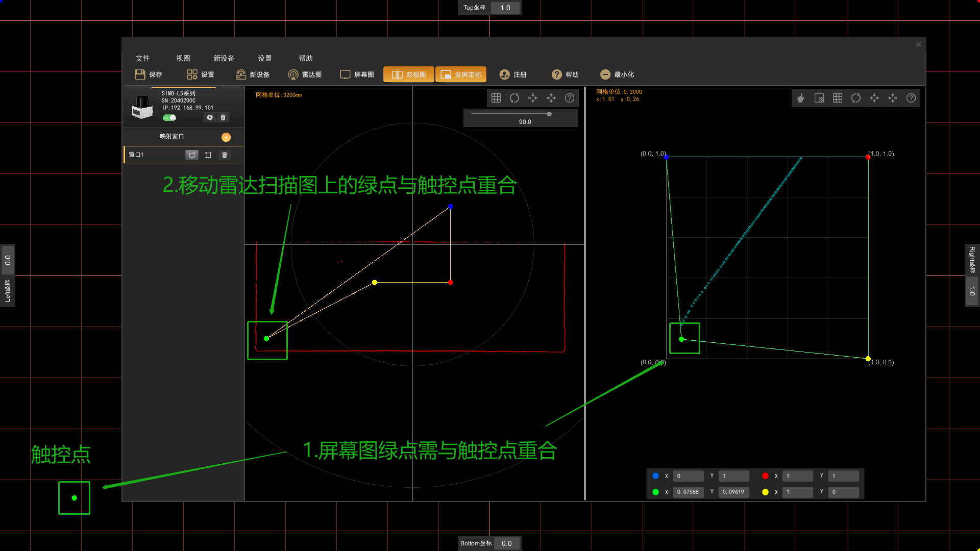The height and width of the screenshot is (551, 980).
Task: Open device settings gear for SIMO-LS radar
Action: click(210, 117)
